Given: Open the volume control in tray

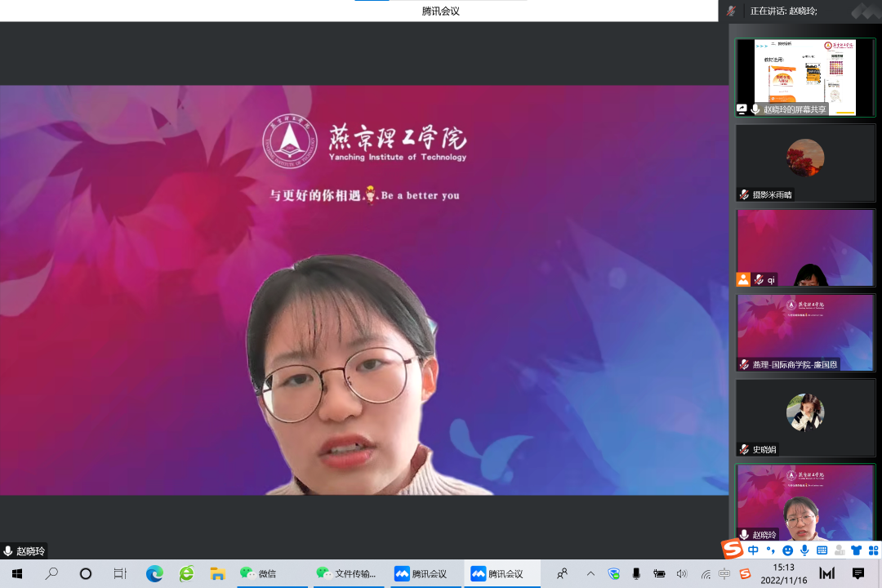Looking at the screenshot, I should [682, 573].
